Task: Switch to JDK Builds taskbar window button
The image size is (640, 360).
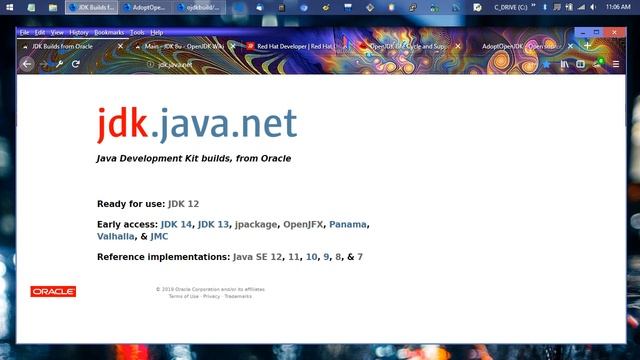Action: pos(91,7)
